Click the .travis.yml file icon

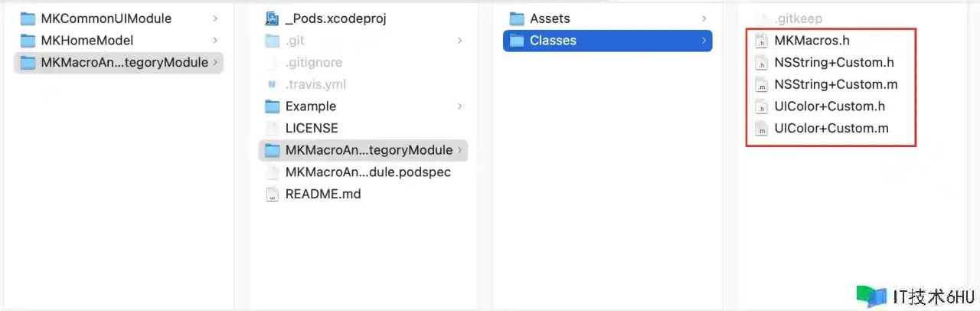272,84
